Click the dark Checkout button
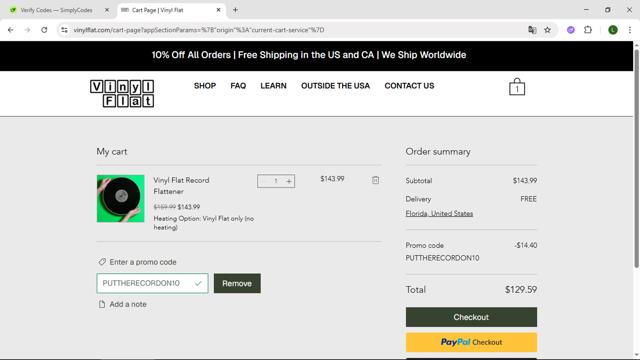Image resolution: width=640 pixels, height=360 pixels. pos(471,317)
